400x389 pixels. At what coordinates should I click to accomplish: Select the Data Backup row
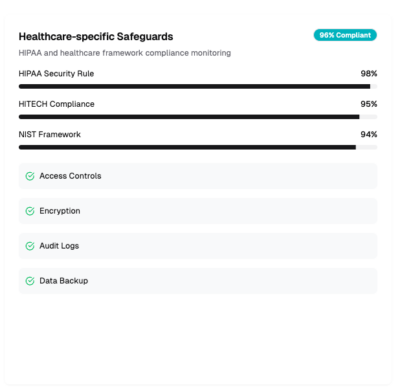point(198,281)
